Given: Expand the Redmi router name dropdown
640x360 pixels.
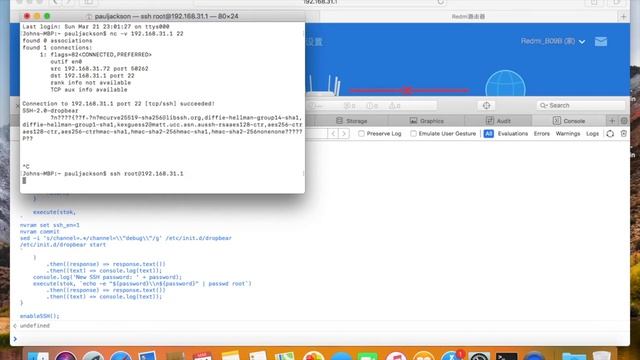Looking at the screenshot, I should pos(553,41).
